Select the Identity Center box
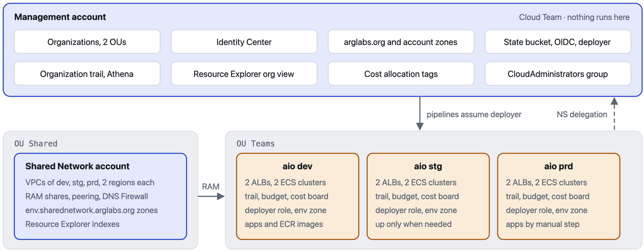 [244, 42]
